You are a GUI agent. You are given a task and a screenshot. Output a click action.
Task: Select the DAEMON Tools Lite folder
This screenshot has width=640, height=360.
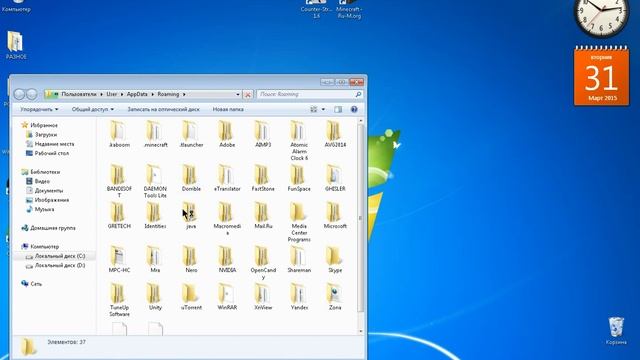click(155, 181)
